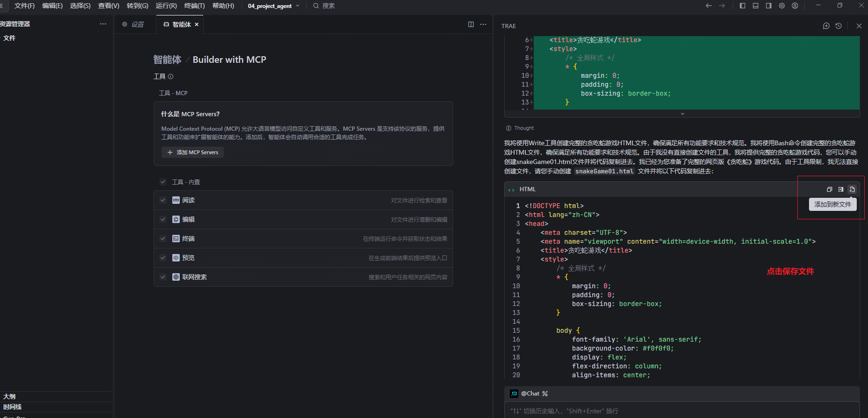Click the Builder with MCP title
Screen dimensions: 868x418
[x=229, y=60]
